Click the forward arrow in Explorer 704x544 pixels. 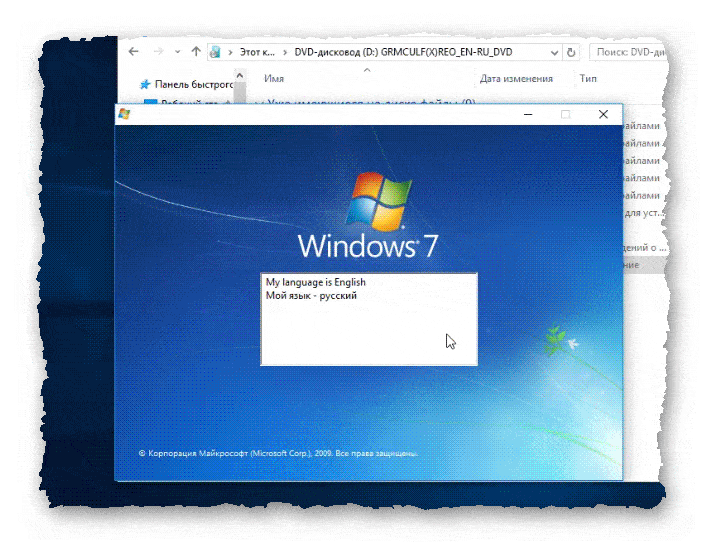(x=158, y=52)
